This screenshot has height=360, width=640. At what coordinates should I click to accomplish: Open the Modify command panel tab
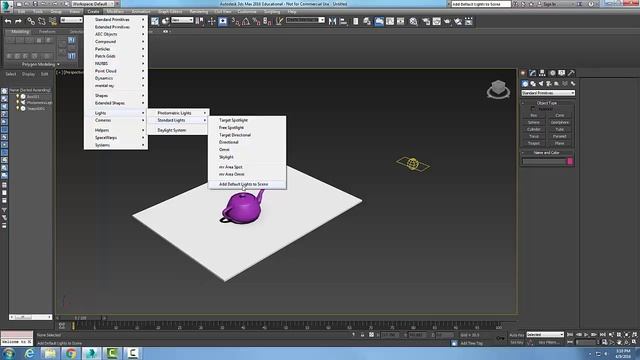click(533, 73)
